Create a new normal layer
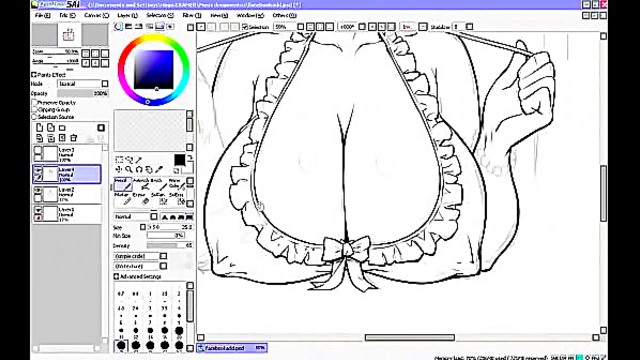This screenshot has height=360, width=640. coord(39,128)
